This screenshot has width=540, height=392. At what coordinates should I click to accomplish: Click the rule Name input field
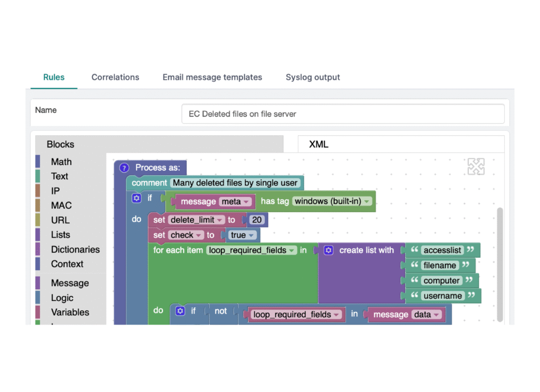point(343,114)
